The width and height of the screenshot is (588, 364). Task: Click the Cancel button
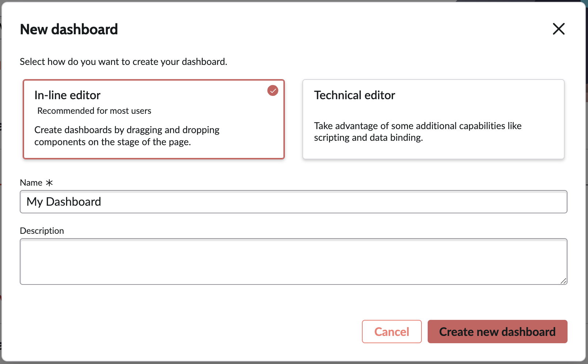click(x=392, y=332)
